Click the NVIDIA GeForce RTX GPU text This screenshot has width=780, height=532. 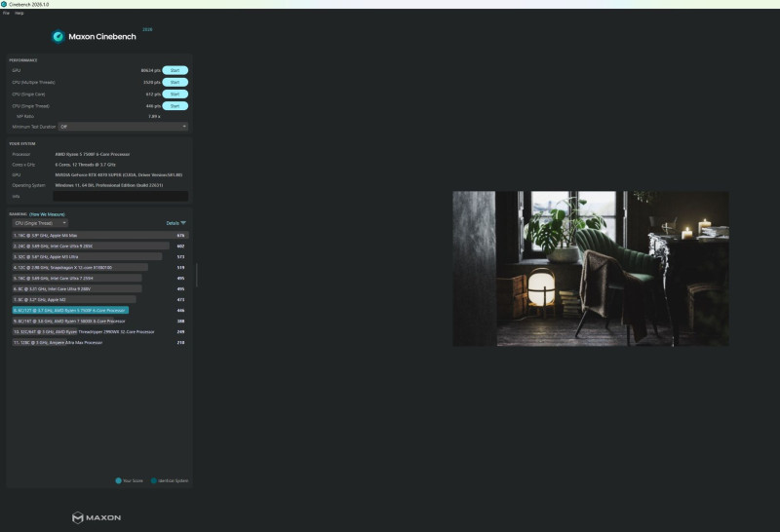pyautogui.click(x=118, y=175)
